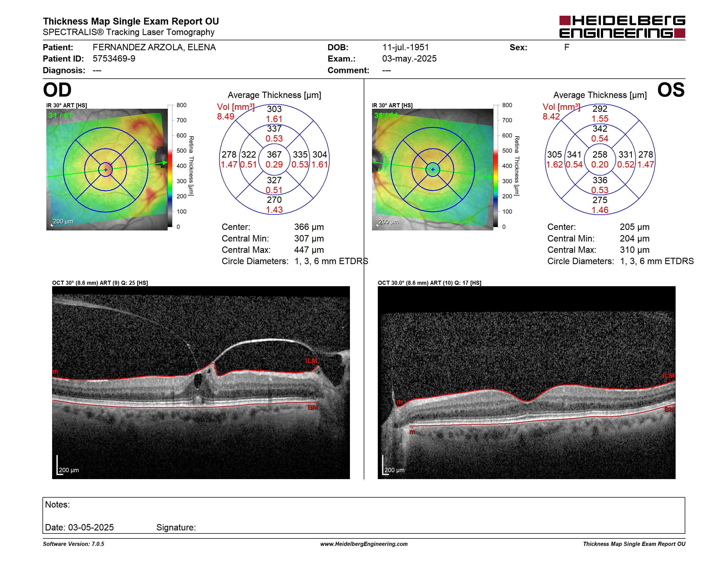Screen dimensions: 728x563
Task: Click the OS Central Max value 310 µm
Action: point(635,250)
